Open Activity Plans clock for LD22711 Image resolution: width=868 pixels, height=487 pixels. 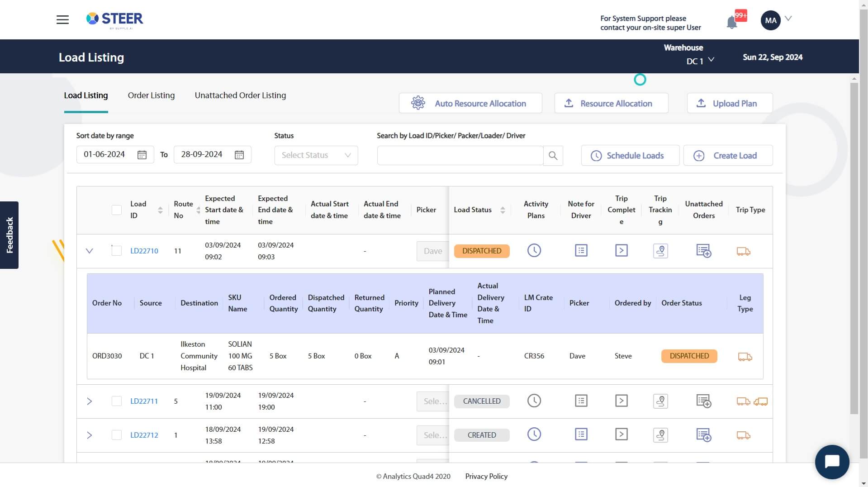coord(534,401)
